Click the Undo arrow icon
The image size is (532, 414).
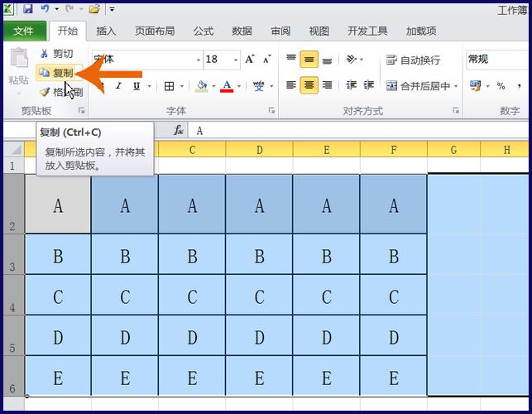tap(46, 8)
